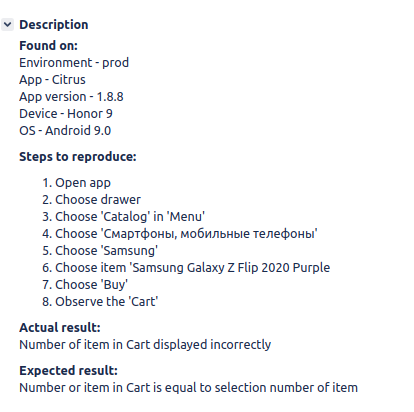This screenshot has width=414, height=412.
Task: Click the 'Actual result:' bold label
Action: tap(60, 328)
